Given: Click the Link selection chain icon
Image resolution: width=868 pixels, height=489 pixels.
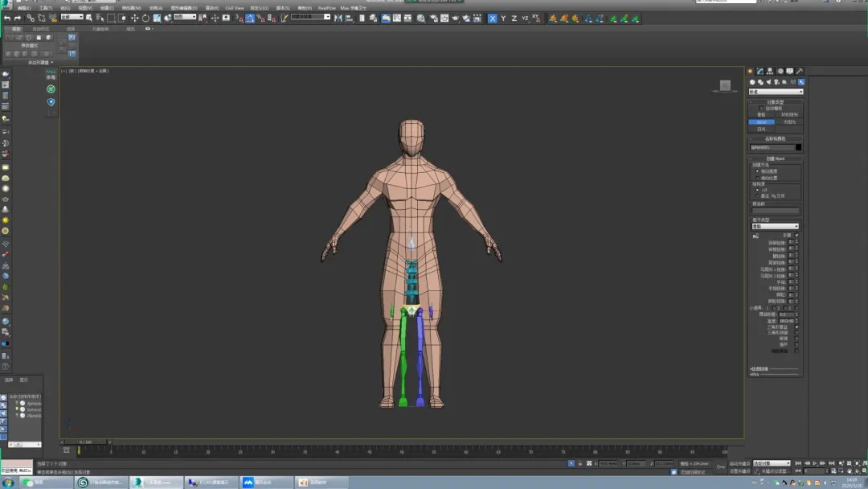Looking at the screenshot, I should [x=31, y=18].
